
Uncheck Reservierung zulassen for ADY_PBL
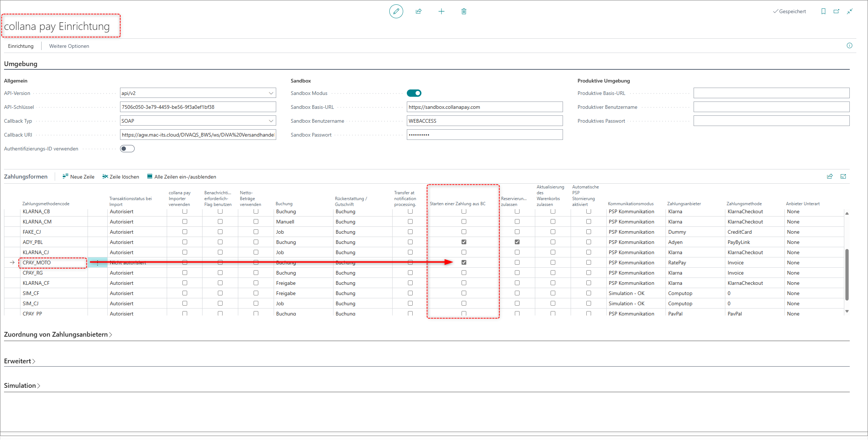coord(517,242)
